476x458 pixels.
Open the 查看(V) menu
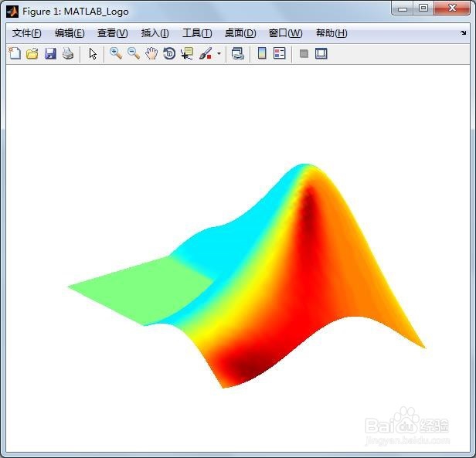tap(113, 32)
